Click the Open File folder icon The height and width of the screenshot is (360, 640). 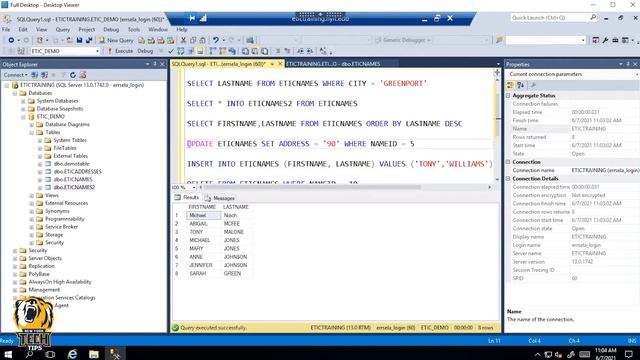click(x=69, y=40)
